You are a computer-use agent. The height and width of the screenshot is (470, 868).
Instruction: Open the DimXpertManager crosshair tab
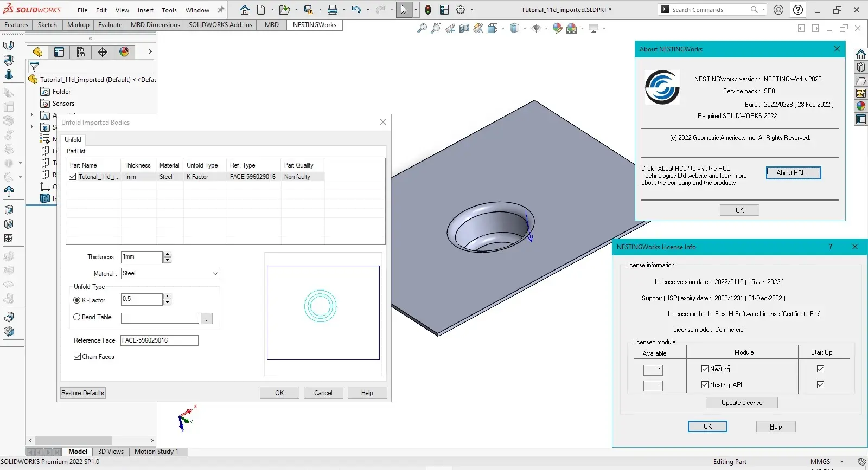[103, 52]
